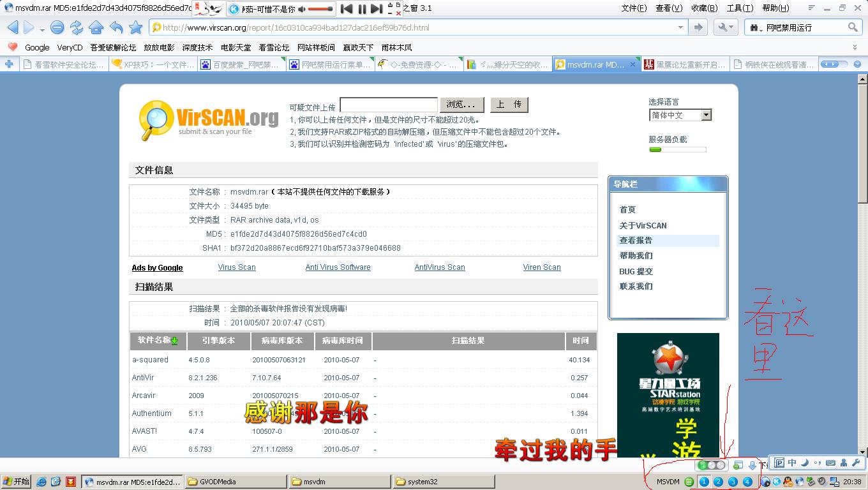Open the language selection dropdown
The image size is (868, 490).
click(680, 115)
